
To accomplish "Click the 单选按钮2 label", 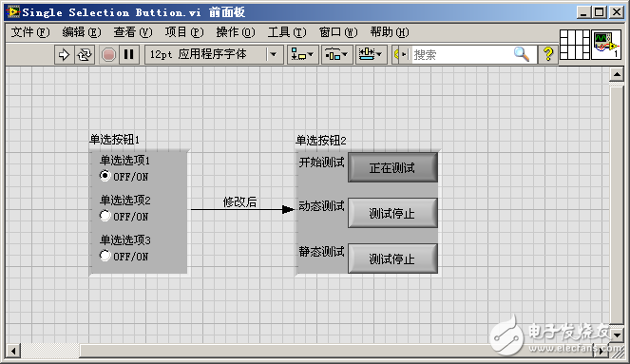I will point(321,141).
